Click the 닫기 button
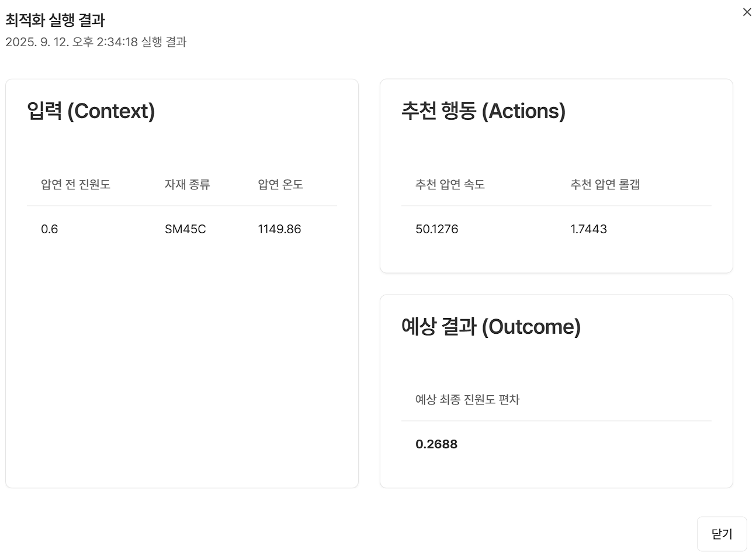 [x=722, y=534]
